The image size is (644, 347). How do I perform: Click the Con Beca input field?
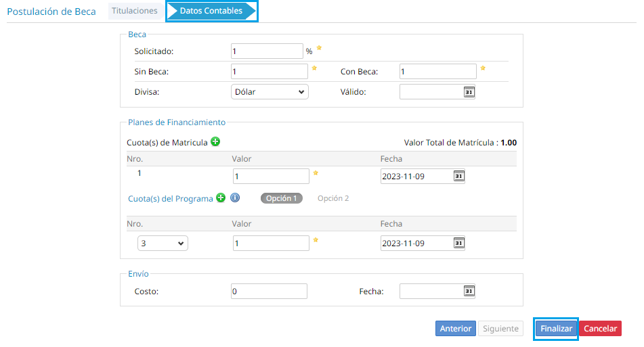pos(437,72)
